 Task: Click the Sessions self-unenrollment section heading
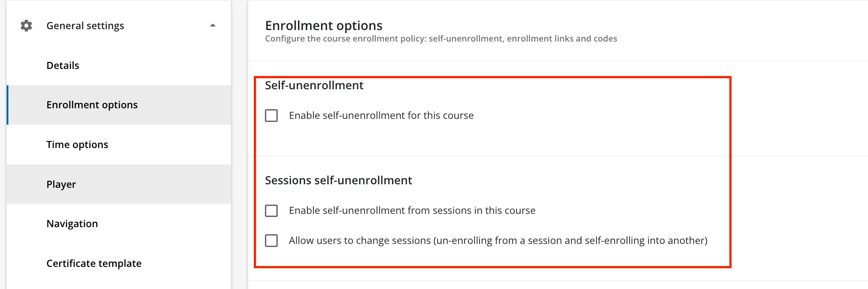click(338, 180)
